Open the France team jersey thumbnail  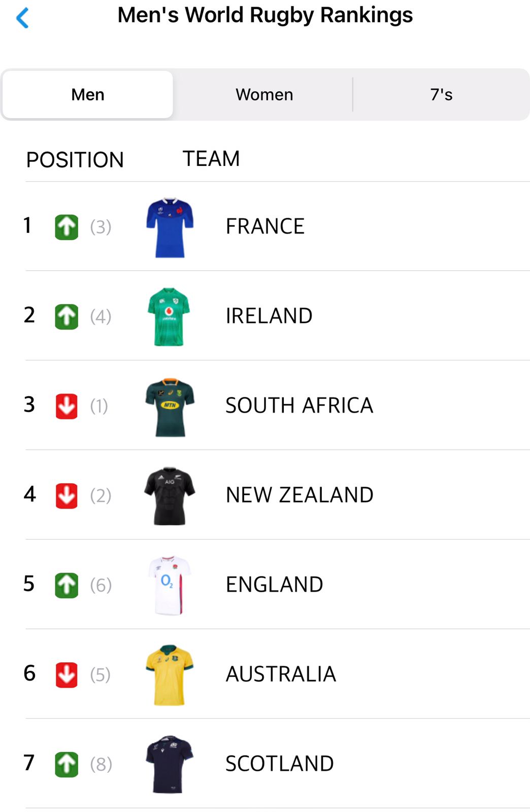pos(170,227)
